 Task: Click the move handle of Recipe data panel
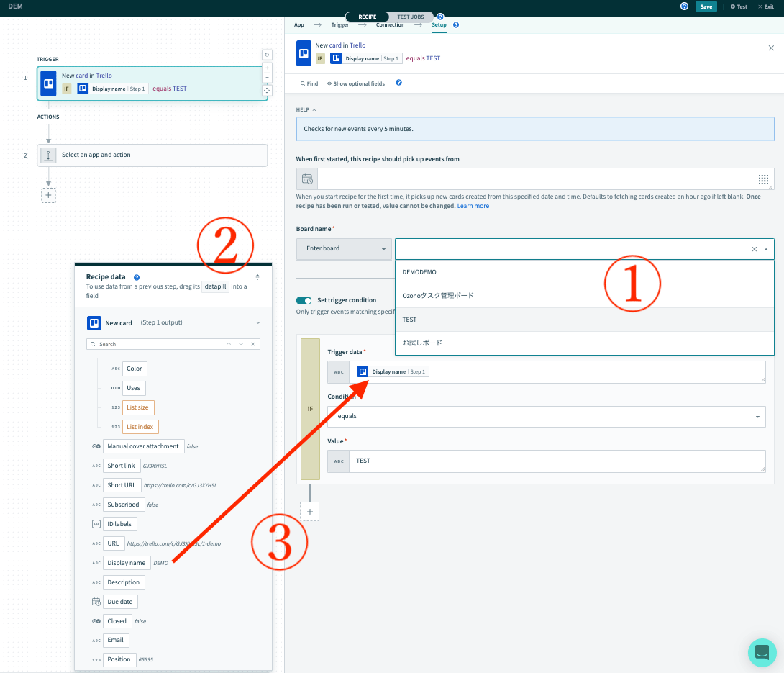tap(257, 277)
